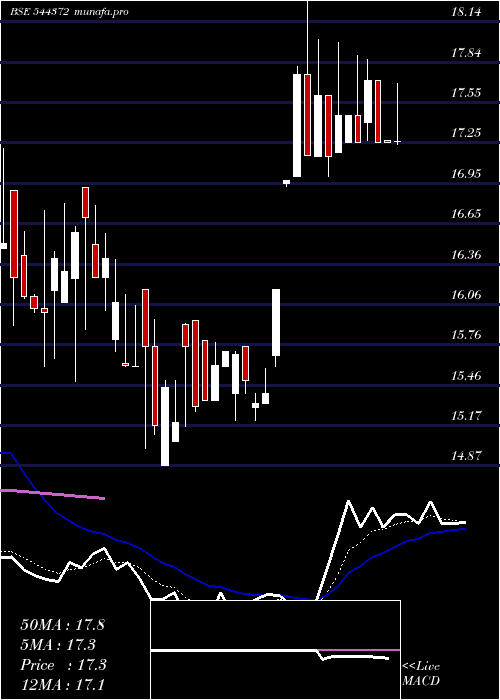This screenshot has width=500, height=700.
Task: Click the '5MA : 17.3' readout
Action: [58, 645]
